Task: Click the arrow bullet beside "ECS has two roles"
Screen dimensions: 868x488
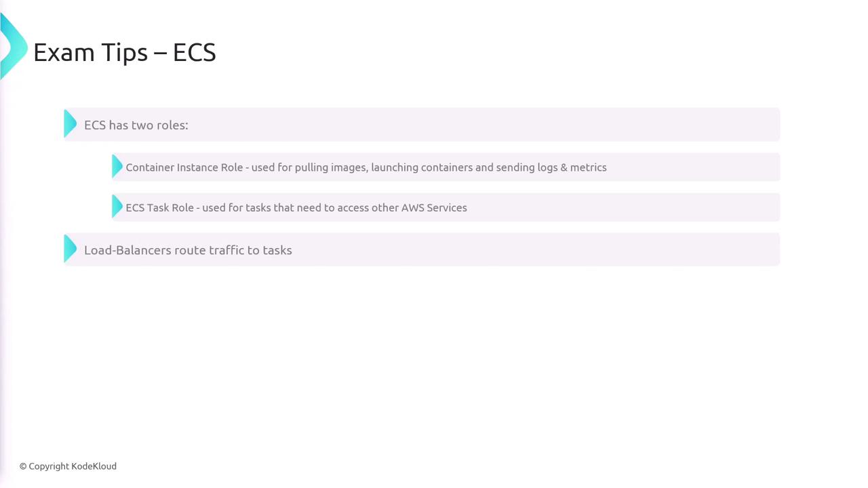Action: (x=70, y=124)
